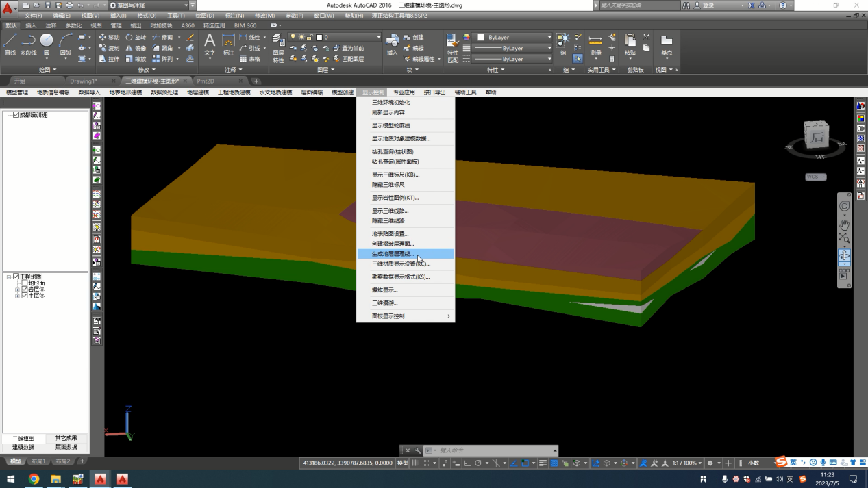
Task: Toggle the 岩层体 checkbox
Action: [x=25, y=290]
